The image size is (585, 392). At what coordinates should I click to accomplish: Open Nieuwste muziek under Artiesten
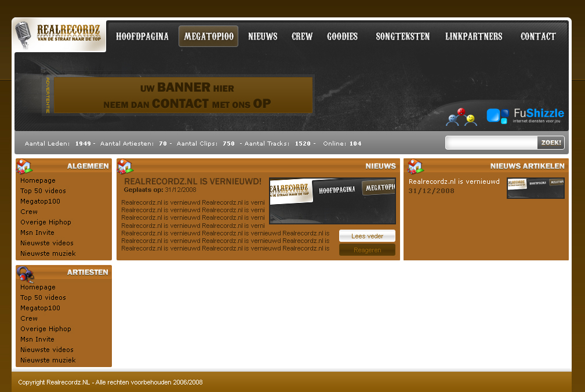point(48,360)
